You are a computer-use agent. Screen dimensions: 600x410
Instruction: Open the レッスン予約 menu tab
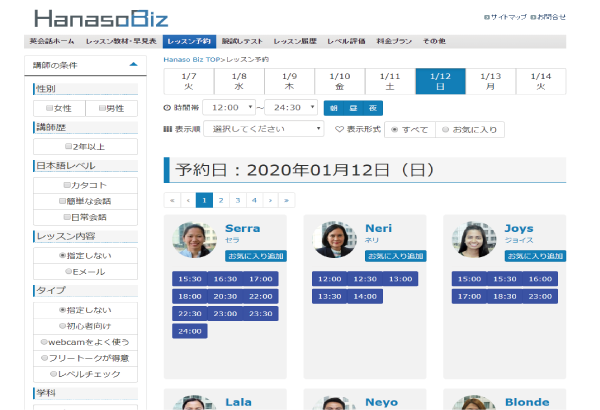(189, 41)
